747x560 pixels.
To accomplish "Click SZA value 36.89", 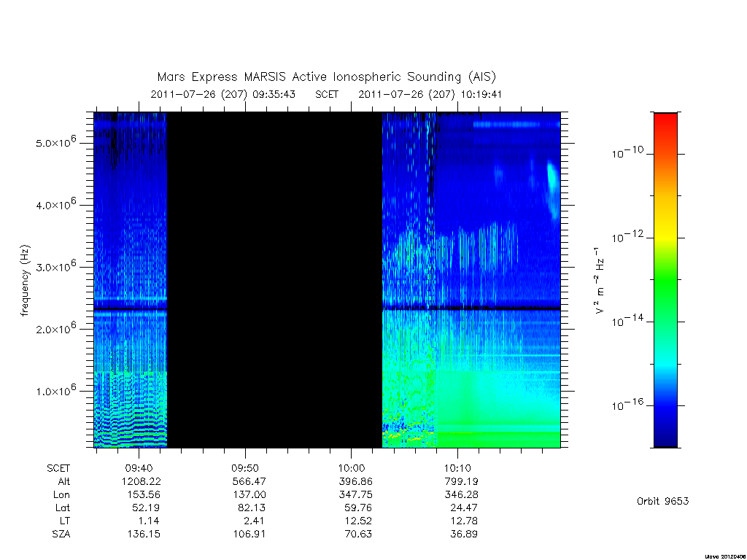I will (464, 534).
